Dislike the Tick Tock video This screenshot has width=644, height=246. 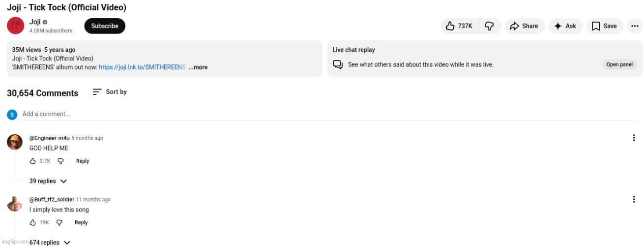[x=489, y=26]
